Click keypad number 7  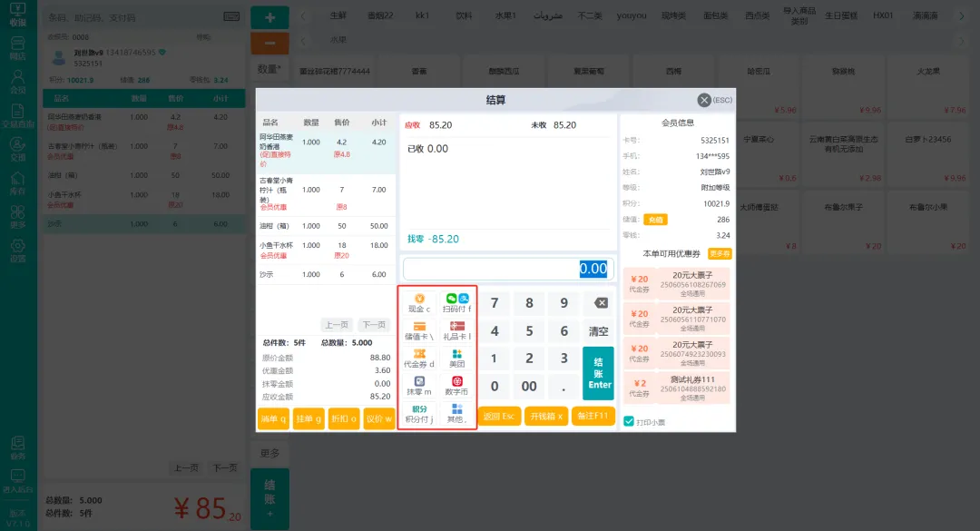[x=495, y=303]
